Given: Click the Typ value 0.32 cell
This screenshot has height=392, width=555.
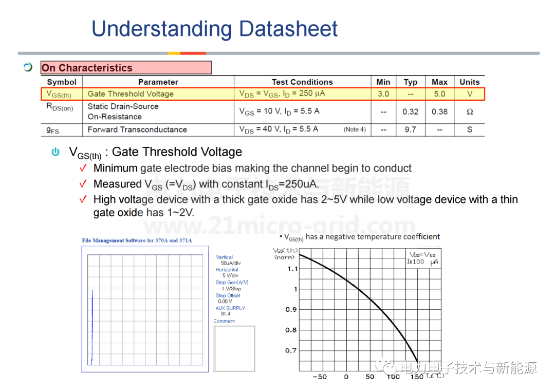Looking at the screenshot, I should 411,112.
